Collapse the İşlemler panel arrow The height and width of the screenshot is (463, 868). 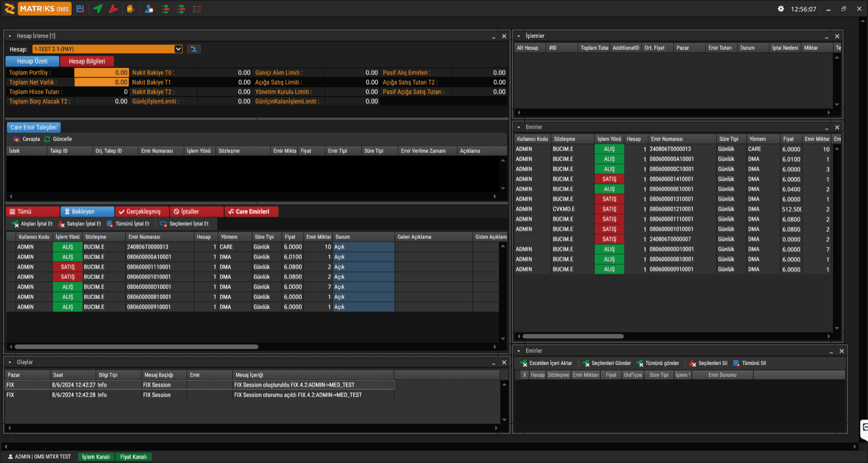519,36
